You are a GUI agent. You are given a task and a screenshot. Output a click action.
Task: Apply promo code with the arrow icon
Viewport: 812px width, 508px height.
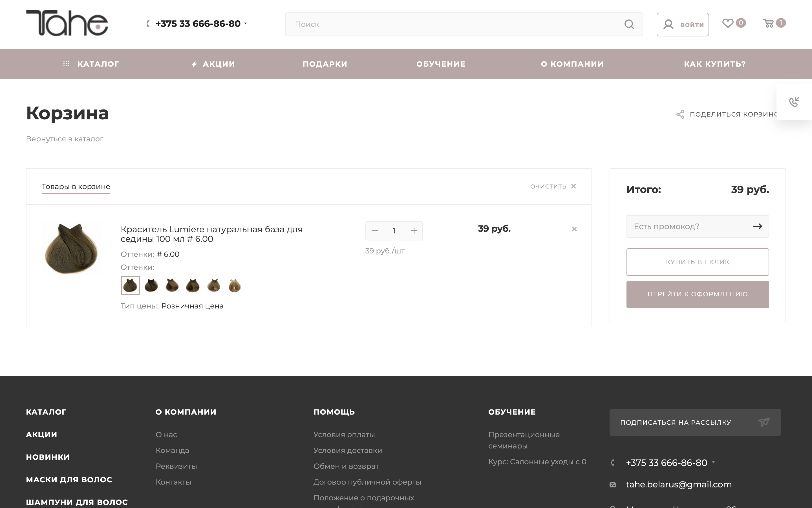tap(757, 226)
